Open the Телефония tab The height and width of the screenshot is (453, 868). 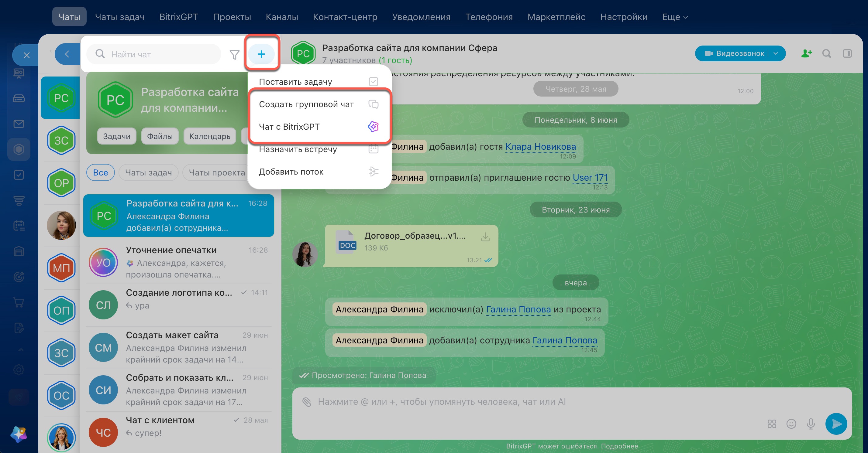pyautogui.click(x=489, y=17)
